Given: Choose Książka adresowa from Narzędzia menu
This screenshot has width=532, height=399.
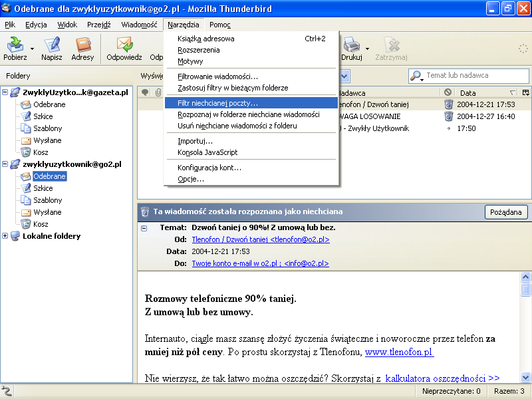Looking at the screenshot, I should coord(251,39).
